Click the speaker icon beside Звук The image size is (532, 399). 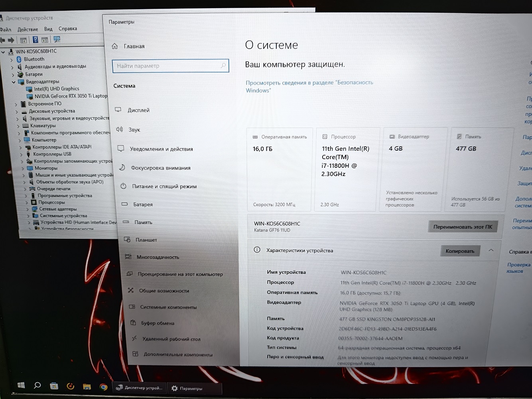[x=120, y=129]
